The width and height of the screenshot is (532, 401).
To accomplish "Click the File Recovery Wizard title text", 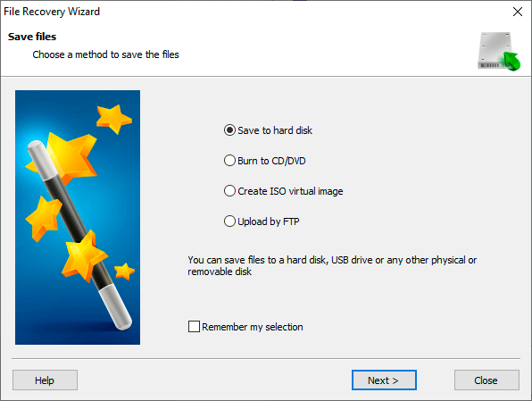I will (52, 12).
